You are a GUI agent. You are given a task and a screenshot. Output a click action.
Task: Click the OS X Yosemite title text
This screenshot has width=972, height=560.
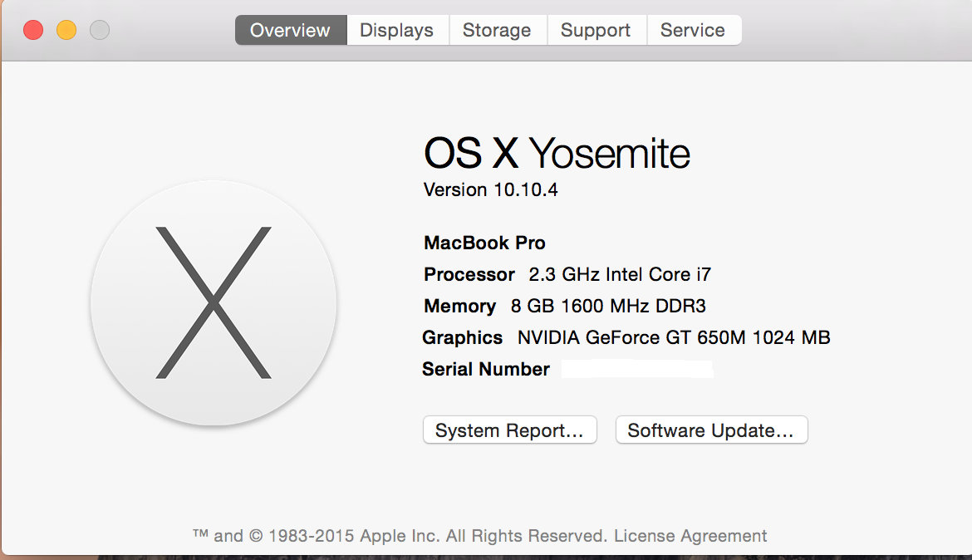click(x=557, y=154)
